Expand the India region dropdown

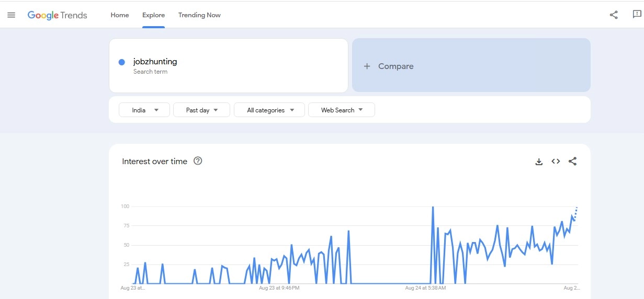(x=144, y=110)
